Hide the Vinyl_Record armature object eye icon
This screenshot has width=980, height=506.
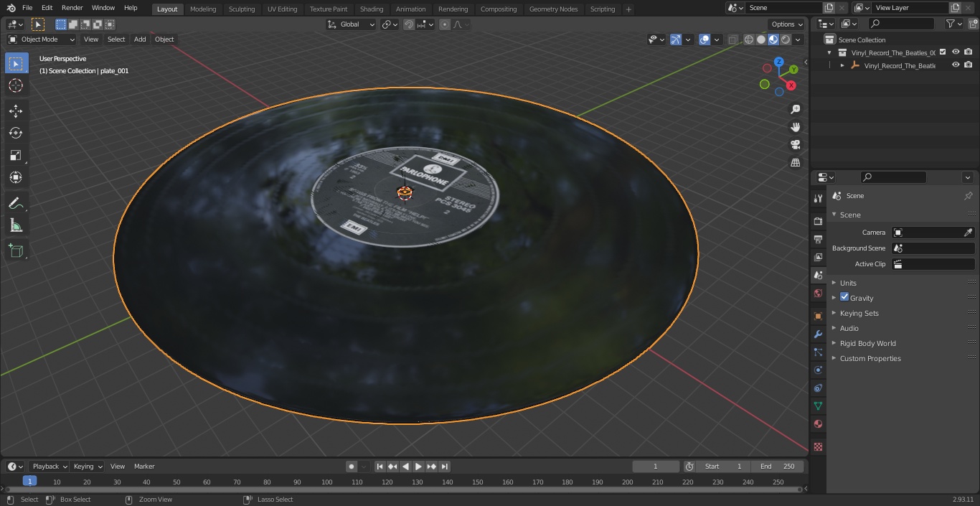point(956,65)
